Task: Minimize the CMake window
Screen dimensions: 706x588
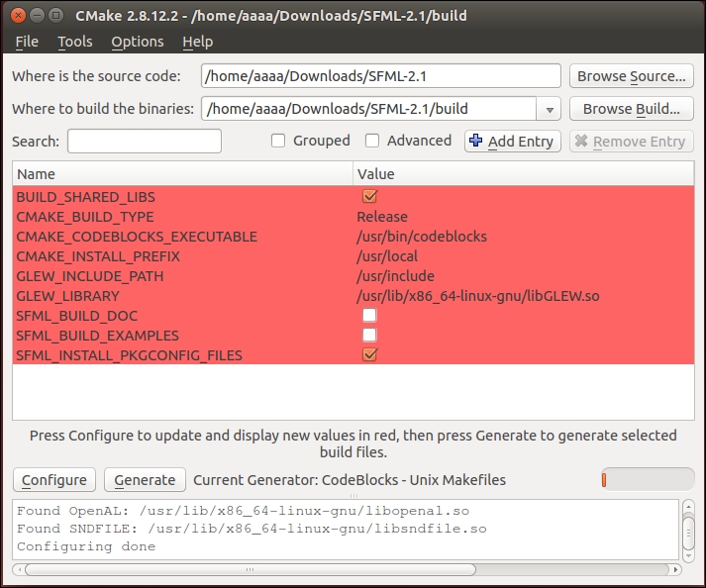Action: coord(37,16)
